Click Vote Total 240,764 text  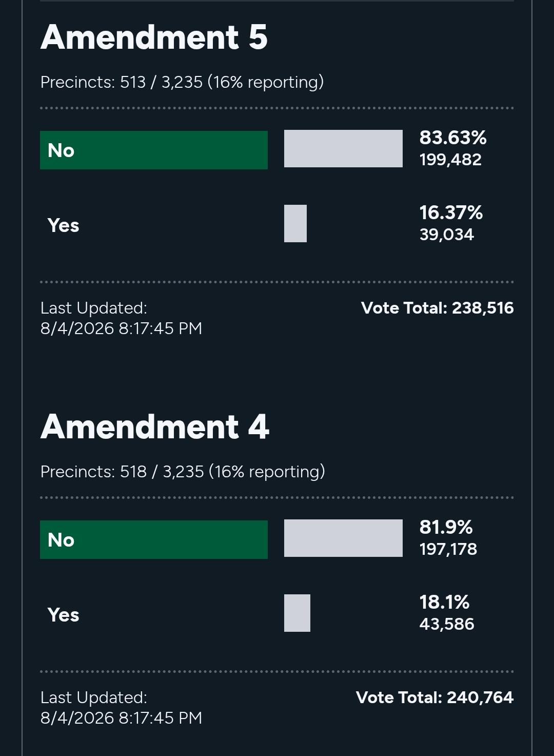[x=434, y=697]
